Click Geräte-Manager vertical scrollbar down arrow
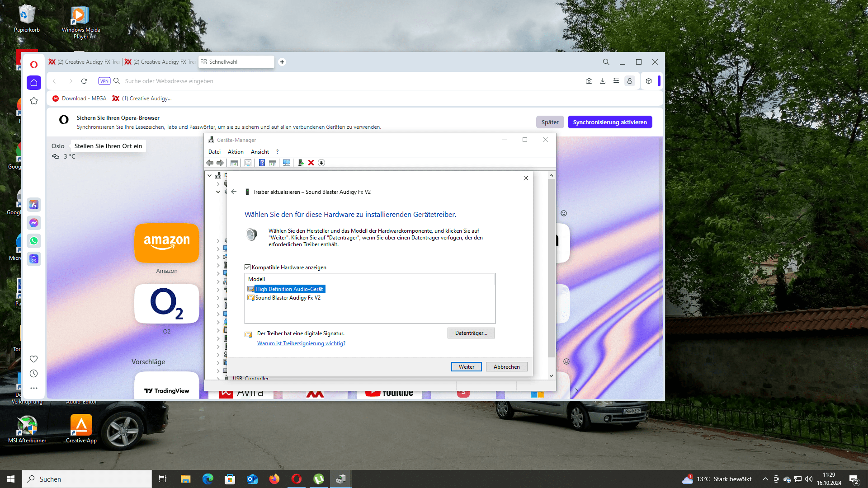This screenshot has height=488, width=868. [551, 375]
